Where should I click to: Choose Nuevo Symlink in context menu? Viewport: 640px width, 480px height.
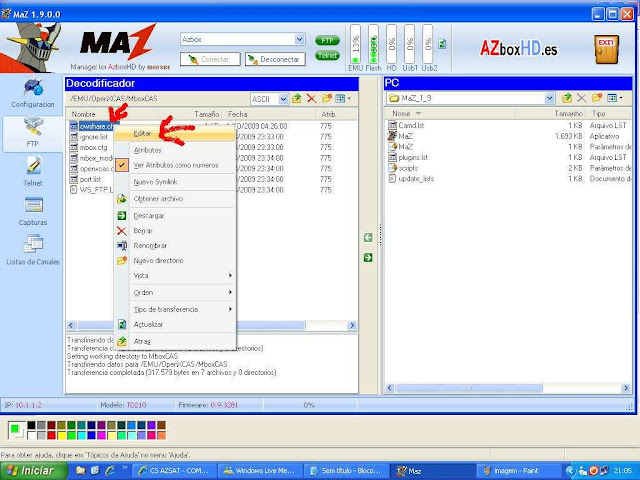coord(175,182)
